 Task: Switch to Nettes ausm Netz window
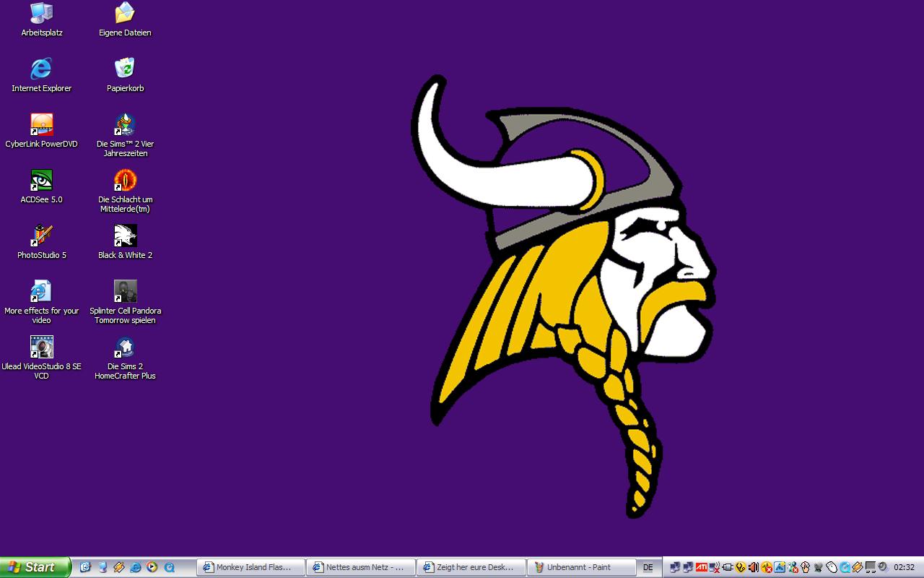point(361,567)
